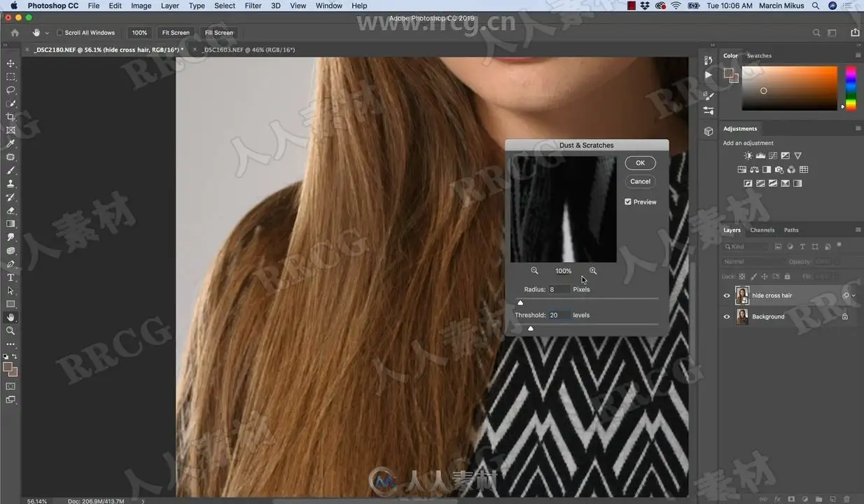Screen dimensions: 864x504
Task: Click OK in Dust & Scratches dialog
Action: tap(640, 162)
